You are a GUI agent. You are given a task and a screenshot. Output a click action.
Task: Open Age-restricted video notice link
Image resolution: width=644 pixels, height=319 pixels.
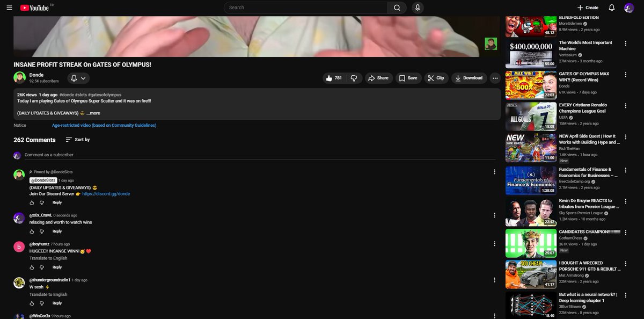coord(104,125)
